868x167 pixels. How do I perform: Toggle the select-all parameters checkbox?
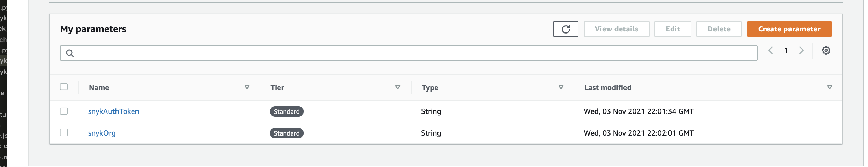pos(64,87)
